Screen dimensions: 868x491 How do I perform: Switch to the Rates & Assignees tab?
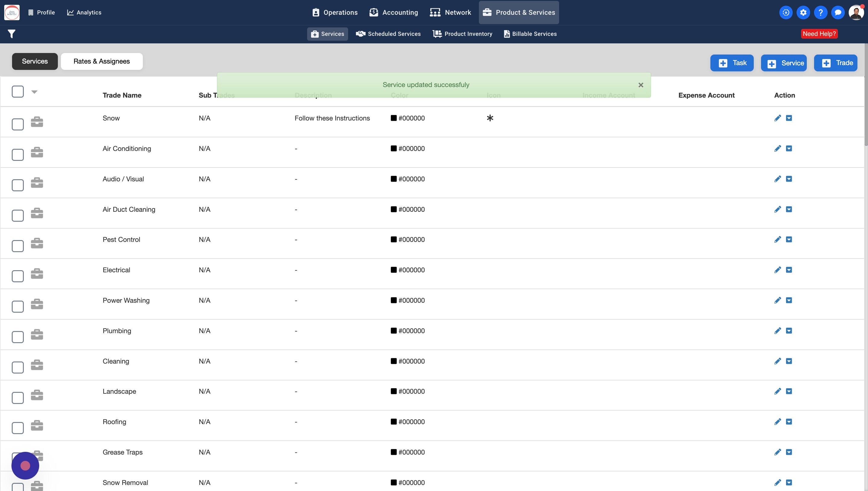coord(102,61)
